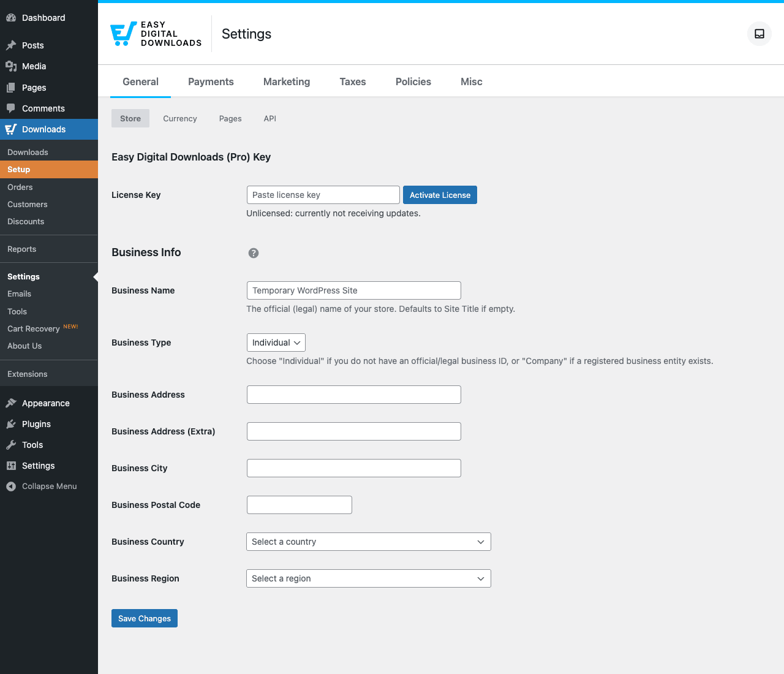Open the About Us submenu item
The height and width of the screenshot is (674, 784).
(49, 346)
